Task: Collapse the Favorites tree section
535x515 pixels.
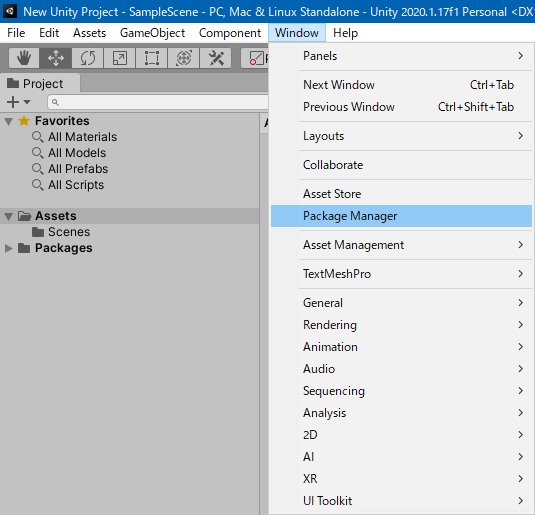Action: click(x=9, y=121)
